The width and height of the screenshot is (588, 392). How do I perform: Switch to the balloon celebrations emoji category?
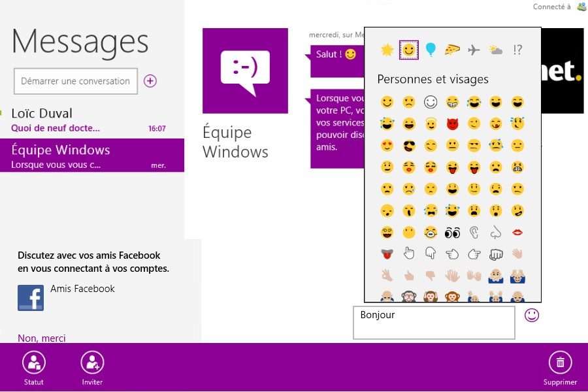[x=431, y=50]
